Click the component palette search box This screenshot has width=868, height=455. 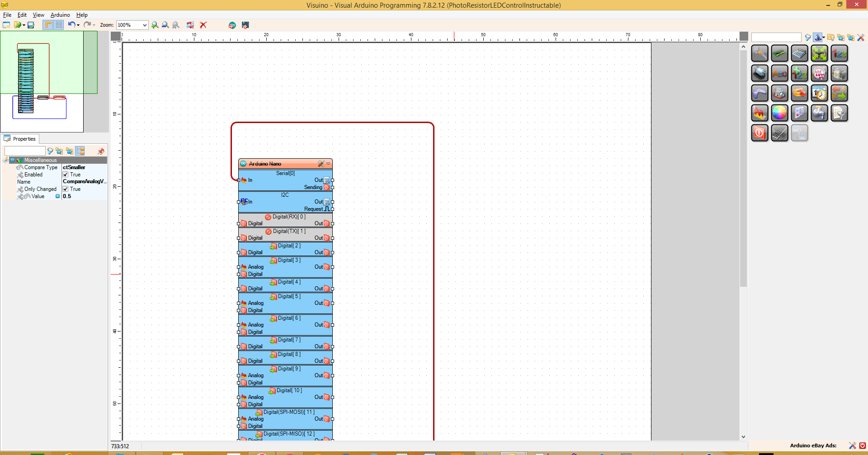pos(776,38)
